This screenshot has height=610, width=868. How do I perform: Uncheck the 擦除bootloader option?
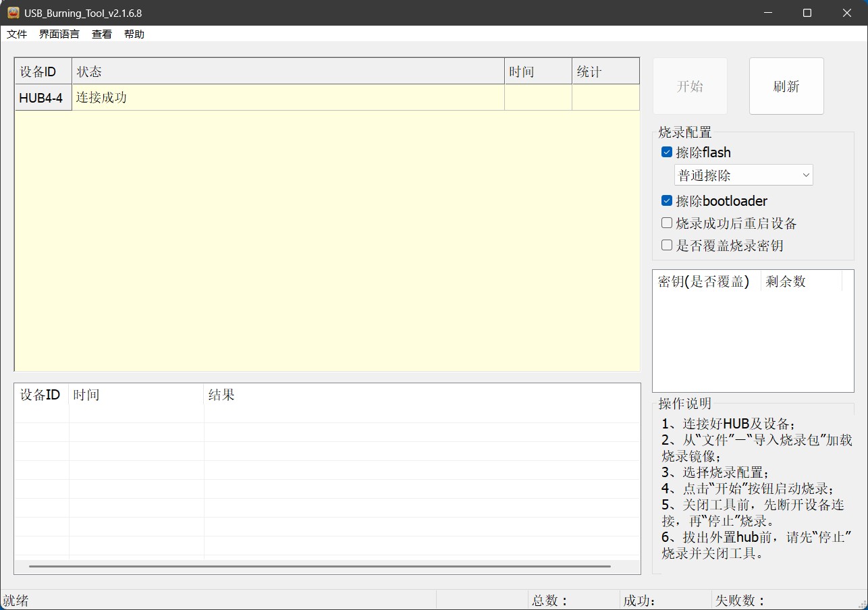pos(667,201)
